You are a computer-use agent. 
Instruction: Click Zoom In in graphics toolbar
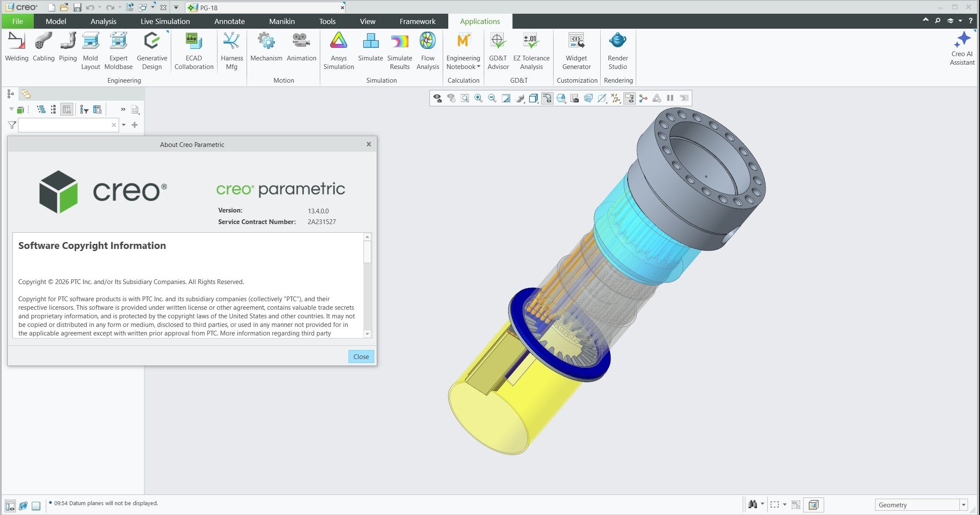[478, 99]
